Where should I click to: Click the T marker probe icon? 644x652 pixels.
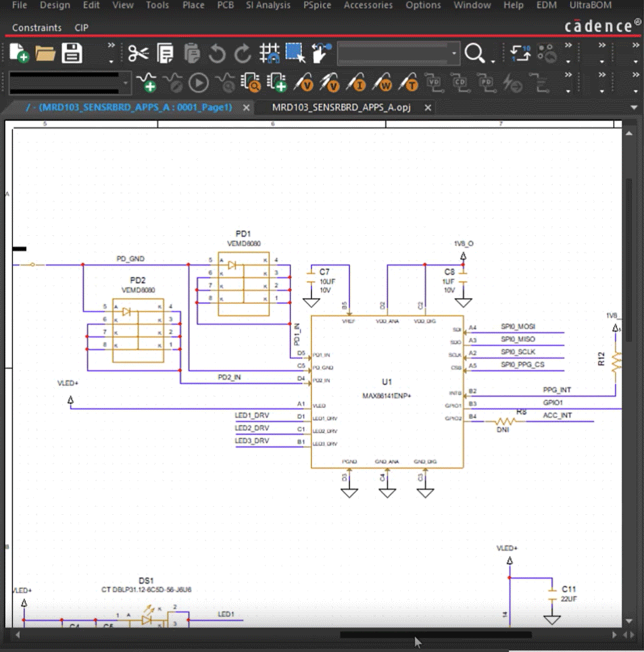pyautogui.click(x=407, y=82)
